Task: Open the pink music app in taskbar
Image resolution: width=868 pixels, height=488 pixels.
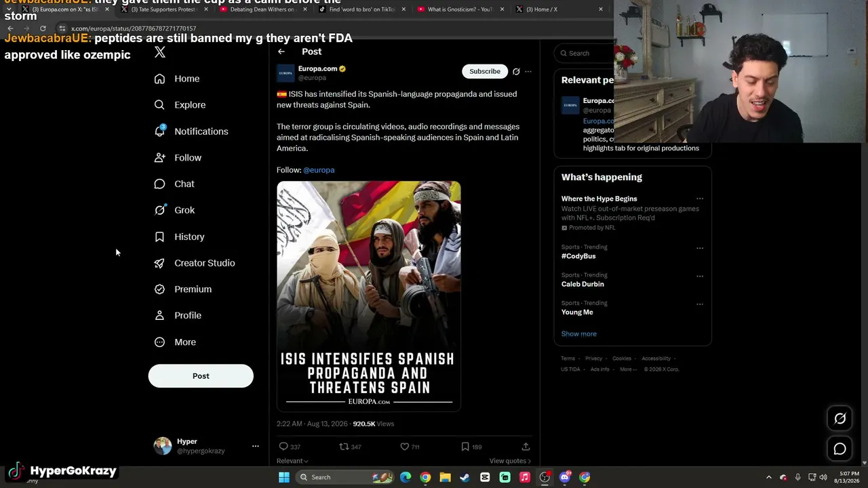Action: click(x=525, y=477)
